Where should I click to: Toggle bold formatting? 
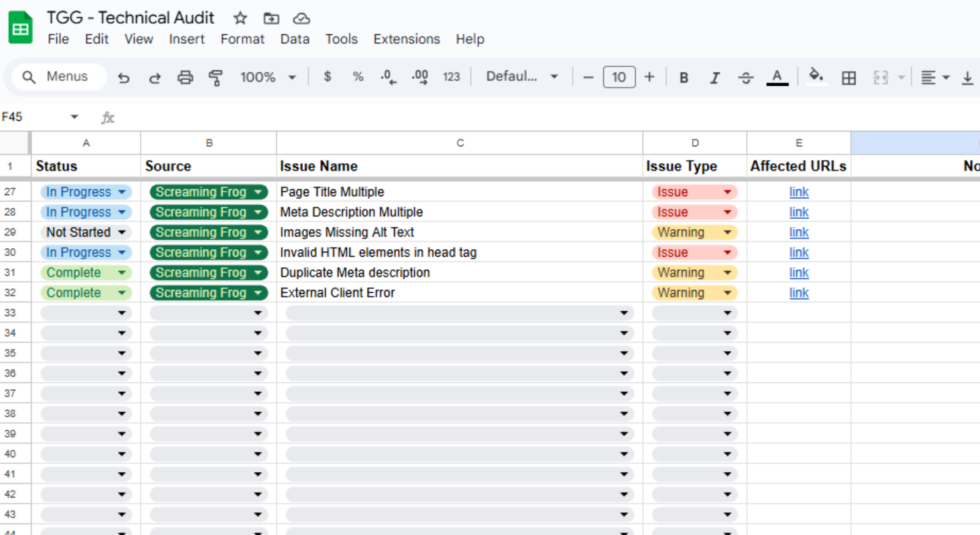pos(684,77)
